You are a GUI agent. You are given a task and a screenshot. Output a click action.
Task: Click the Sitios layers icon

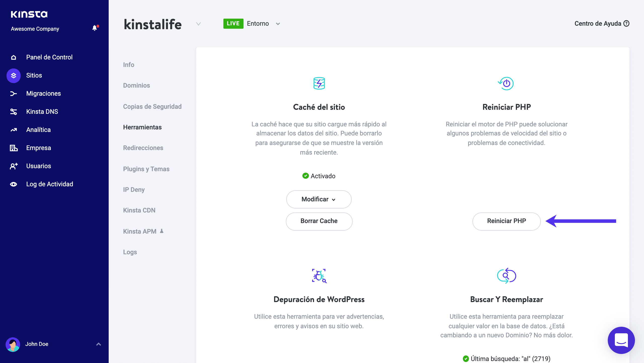point(14,76)
